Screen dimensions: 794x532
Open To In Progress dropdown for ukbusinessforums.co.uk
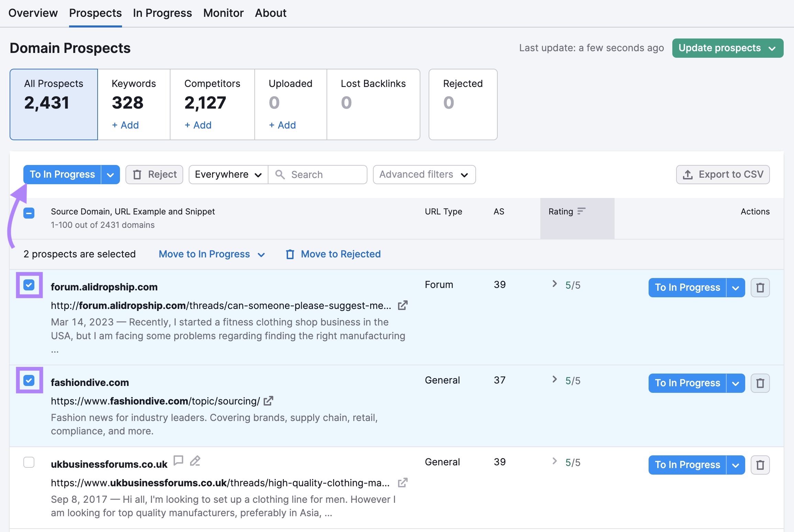pyautogui.click(x=736, y=465)
